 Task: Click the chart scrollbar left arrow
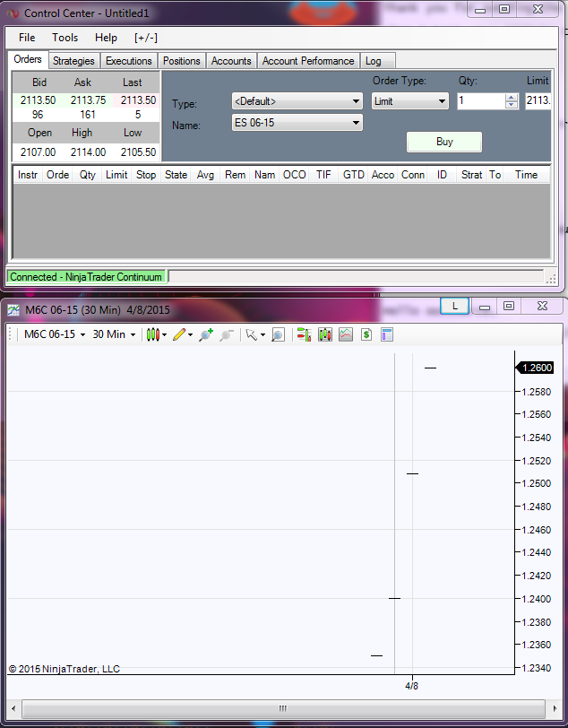point(14,708)
